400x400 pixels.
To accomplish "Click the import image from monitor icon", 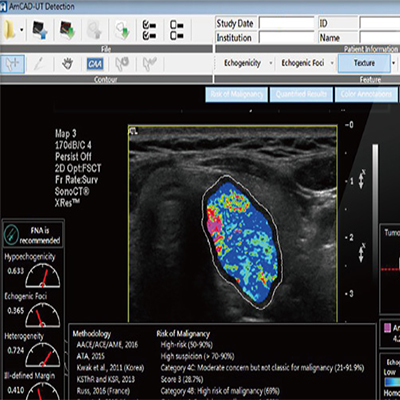I will (x=40, y=30).
